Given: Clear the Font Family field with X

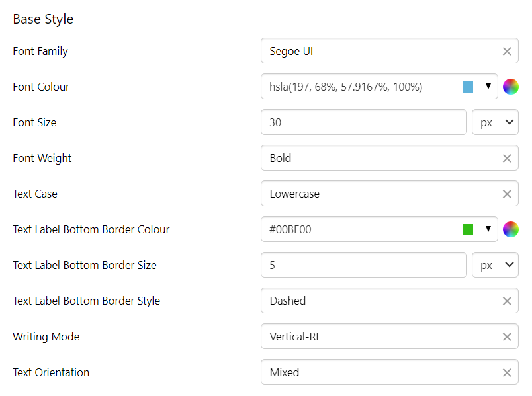Looking at the screenshot, I should point(507,51).
